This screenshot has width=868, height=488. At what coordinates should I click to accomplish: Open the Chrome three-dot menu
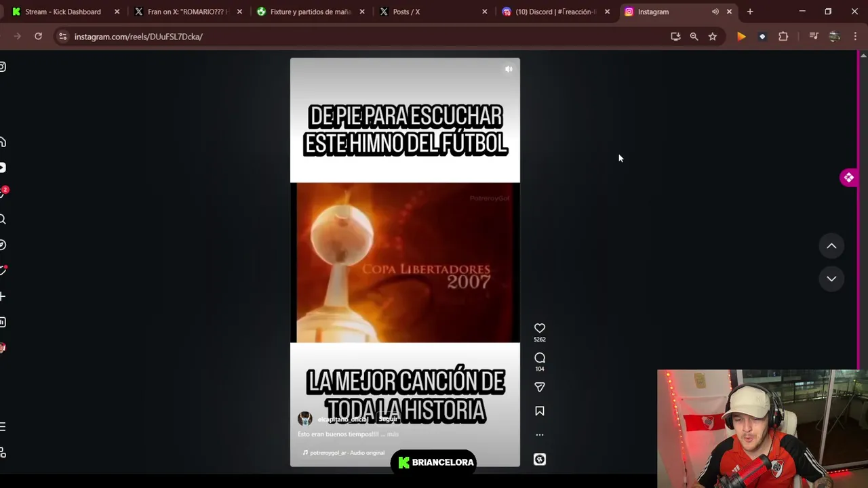pos(855,37)
